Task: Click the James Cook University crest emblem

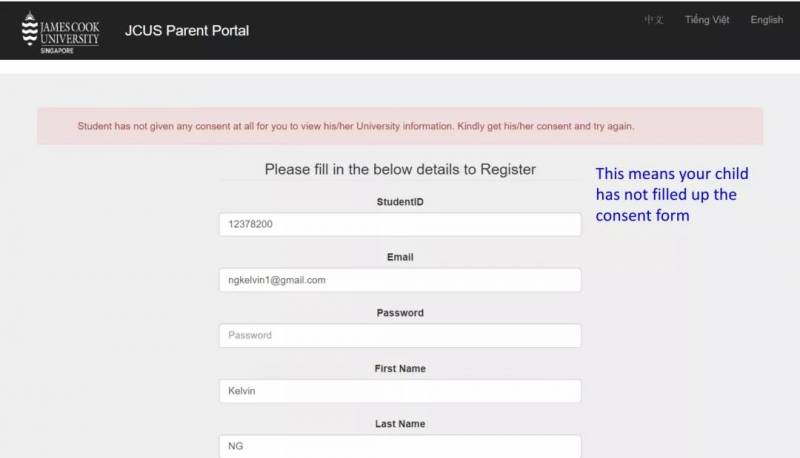Action: tap(30, 29)
